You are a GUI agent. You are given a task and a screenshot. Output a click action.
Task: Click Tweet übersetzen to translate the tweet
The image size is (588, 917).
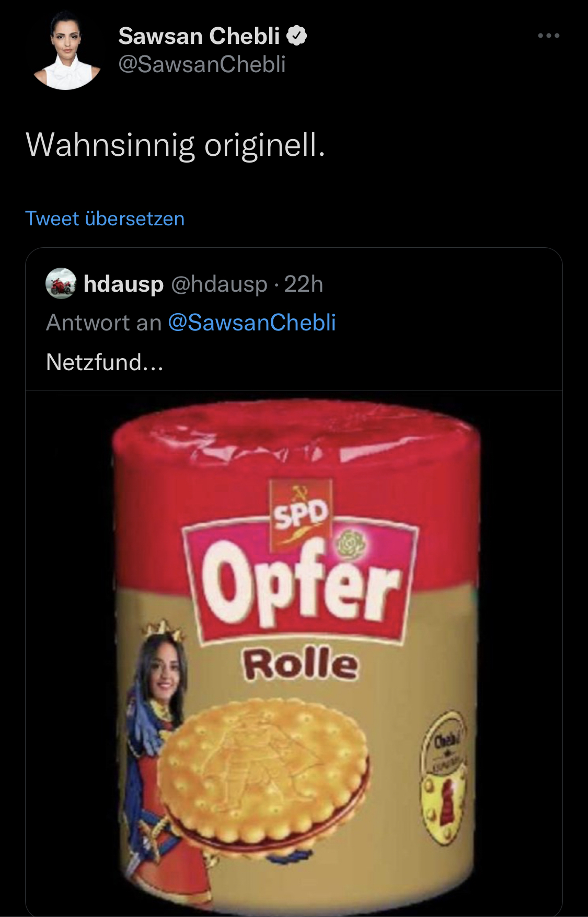click(105, 219)
